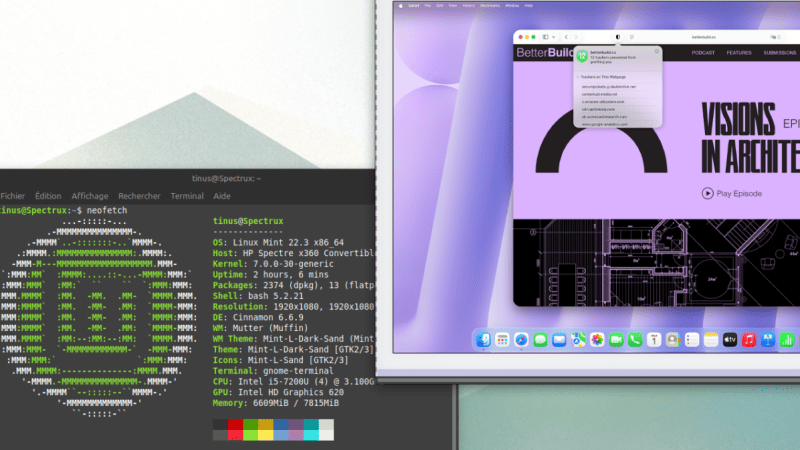Viewport: 800px width, 450px height.
Task: Click the translate icon in Safari address bar
Action: tap(773, 37)
